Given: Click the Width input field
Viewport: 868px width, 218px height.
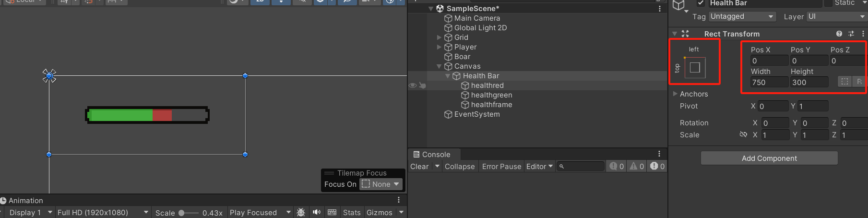Looking at the screenshot, I should (769, 82).
